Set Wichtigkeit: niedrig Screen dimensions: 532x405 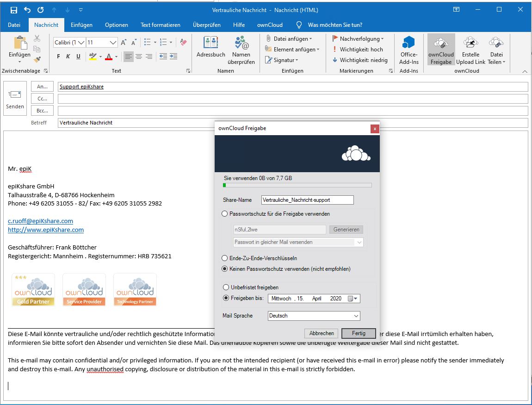pyautogui.click(x=359, y=60)
